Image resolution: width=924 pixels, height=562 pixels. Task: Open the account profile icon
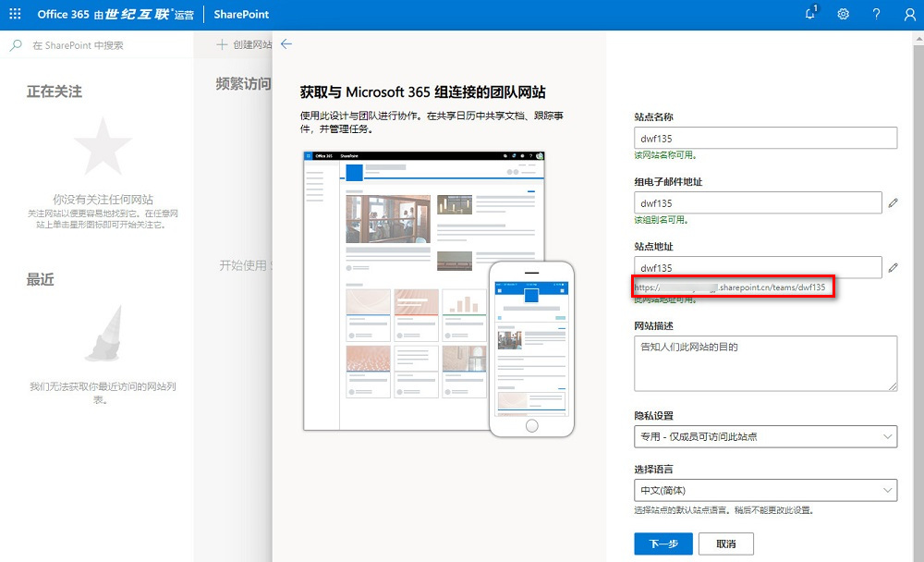tap(910, 14)
